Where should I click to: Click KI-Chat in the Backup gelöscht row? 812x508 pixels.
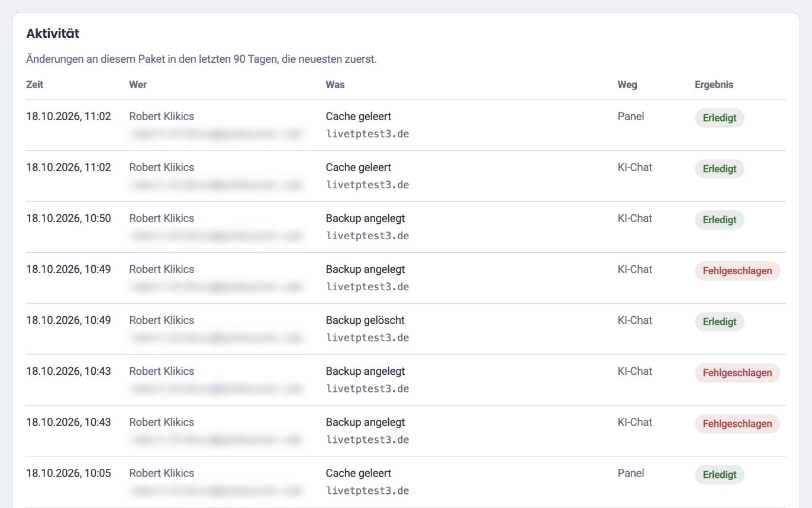635,320
